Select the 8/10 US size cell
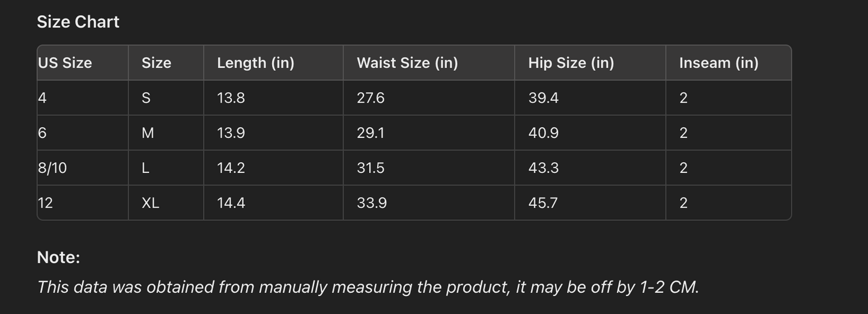The image size is (868, 314). 52,168
